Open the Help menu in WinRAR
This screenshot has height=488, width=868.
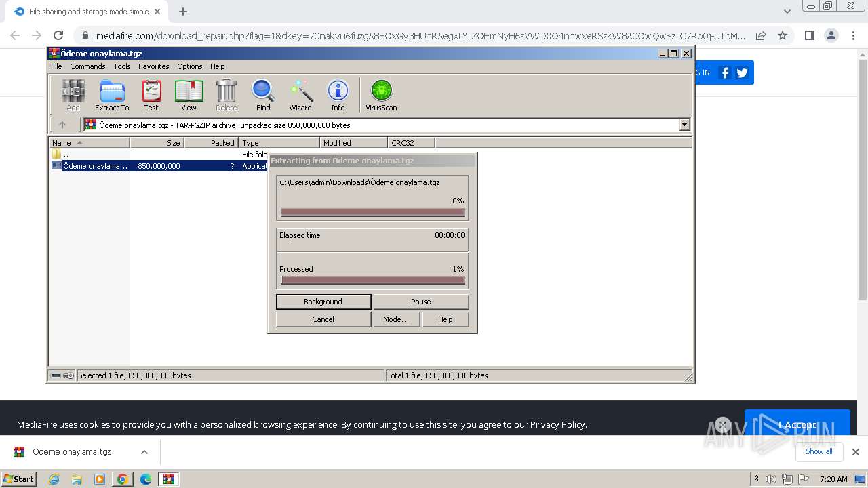pyautogui.click(x=218, y=66)
